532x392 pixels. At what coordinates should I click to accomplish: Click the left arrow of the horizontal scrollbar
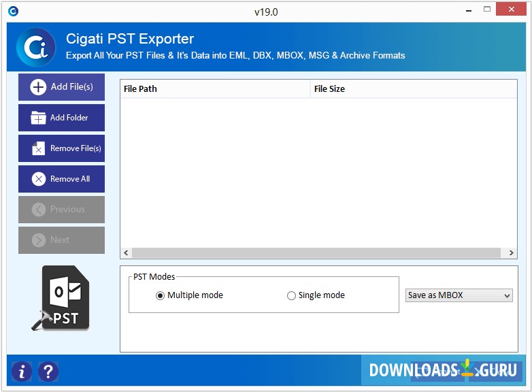coord(127,253)
